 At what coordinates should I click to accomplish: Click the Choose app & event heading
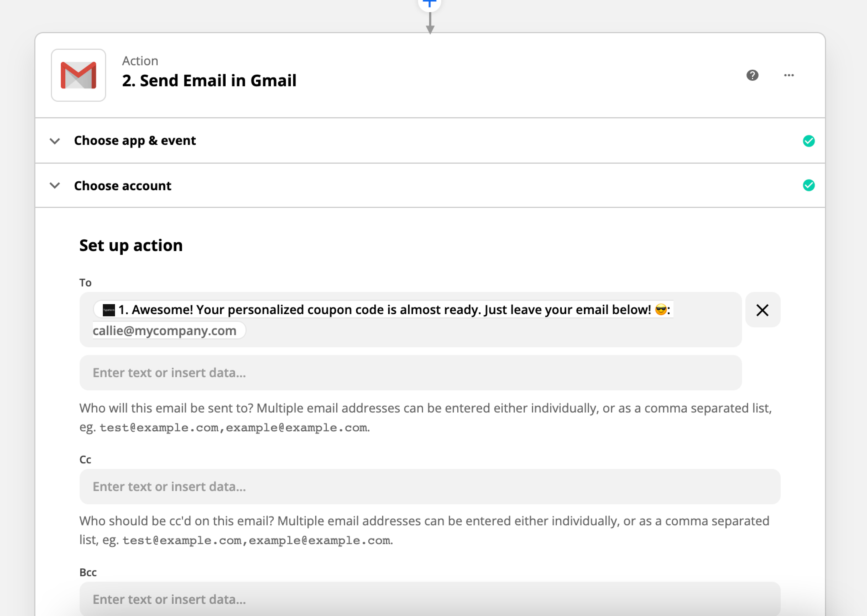135,141
